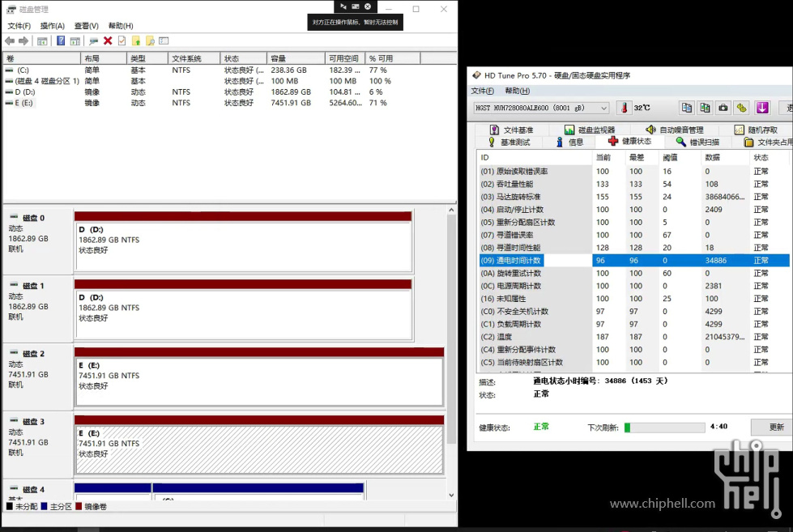Click the HD Tune Pro title bar icon
Image resolution: width=793 pixels, height=532 pixels.
pyautogui.click(x=476, y=75)
